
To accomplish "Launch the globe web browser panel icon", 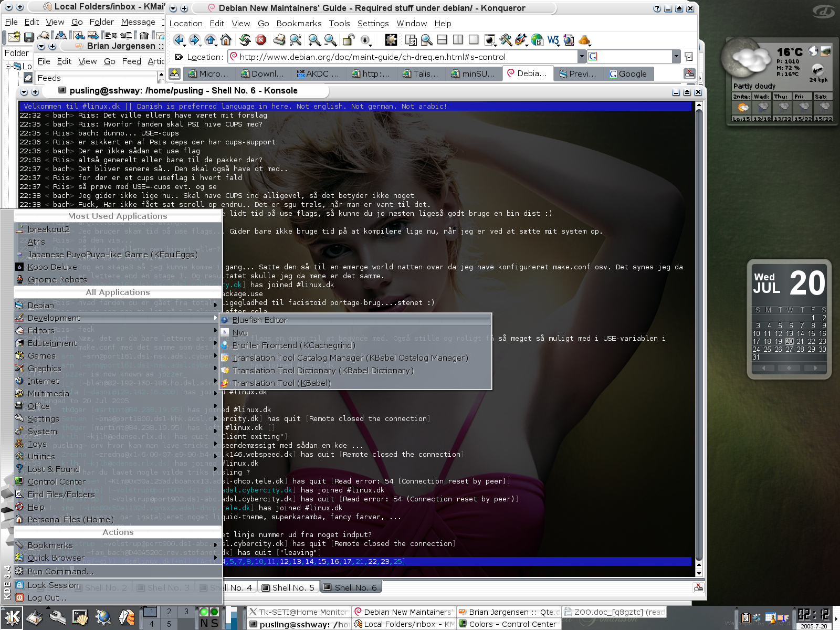I will [103, 617].
